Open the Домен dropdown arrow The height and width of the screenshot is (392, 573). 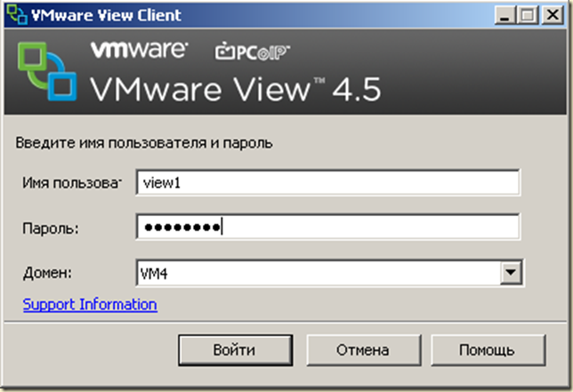coord(511,272)
